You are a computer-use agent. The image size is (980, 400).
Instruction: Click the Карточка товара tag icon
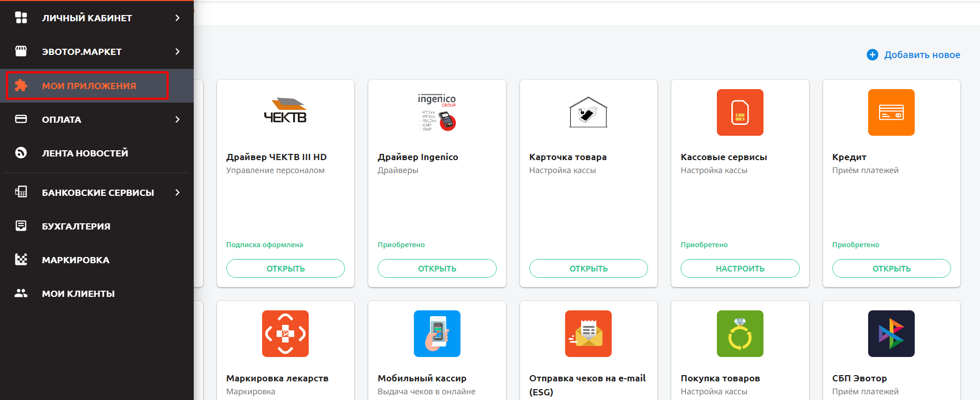(588, 112)
